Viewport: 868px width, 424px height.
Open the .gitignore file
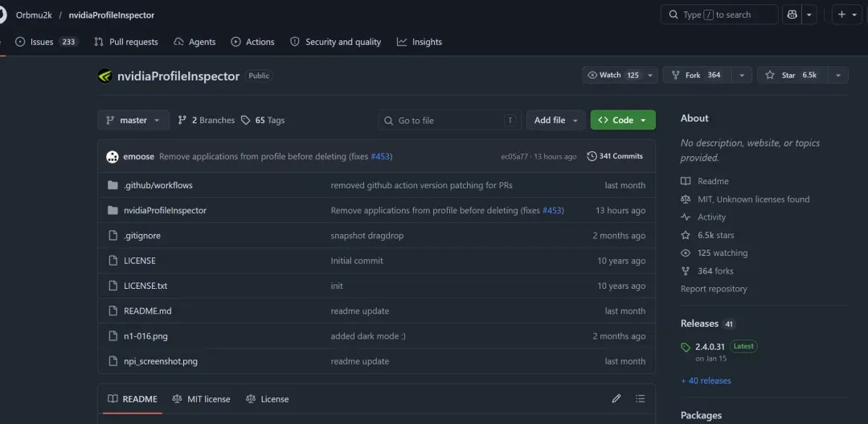point(142,236)
